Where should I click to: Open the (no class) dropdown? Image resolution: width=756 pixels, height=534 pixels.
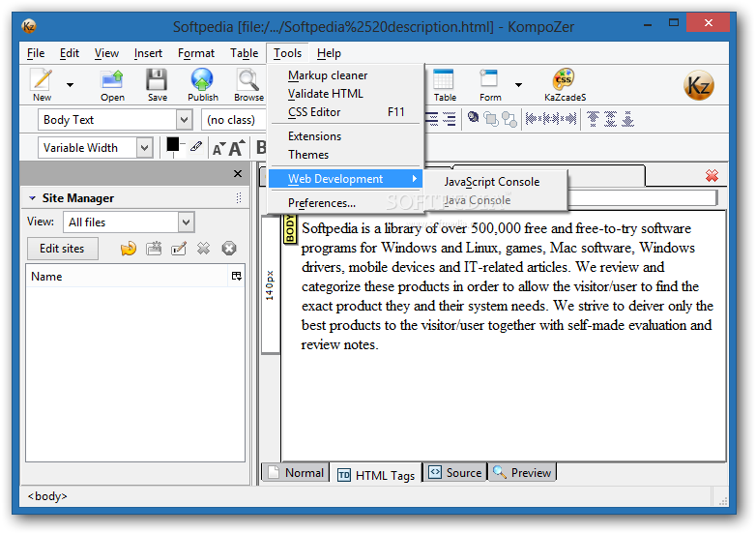click(x=233, y=120)
